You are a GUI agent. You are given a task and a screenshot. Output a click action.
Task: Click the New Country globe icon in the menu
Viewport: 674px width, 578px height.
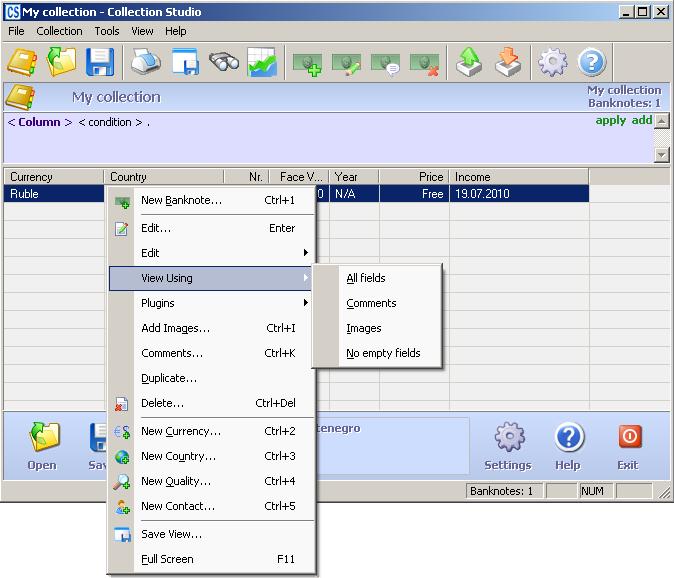tap(122, 457)
